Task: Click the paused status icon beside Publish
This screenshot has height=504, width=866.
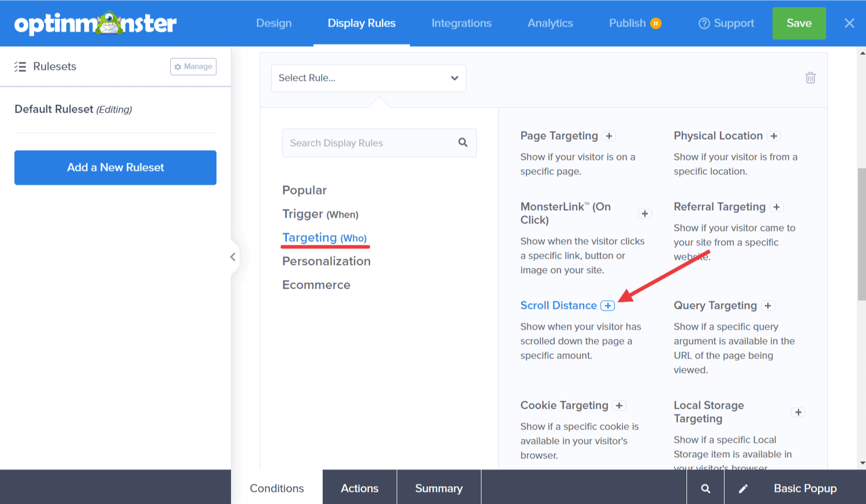Action: click(x=656, y=24)
